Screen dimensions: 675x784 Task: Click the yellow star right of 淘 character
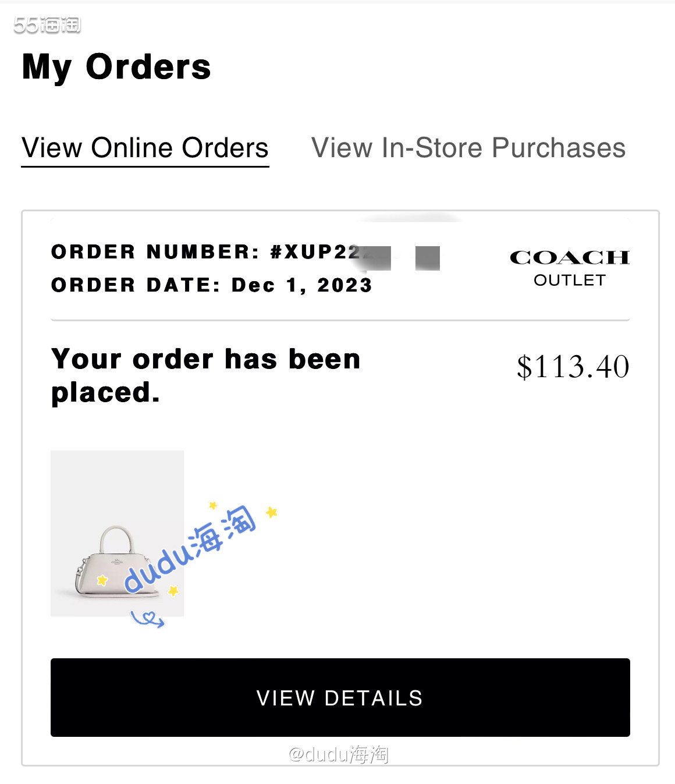click(x=271, y=512)
